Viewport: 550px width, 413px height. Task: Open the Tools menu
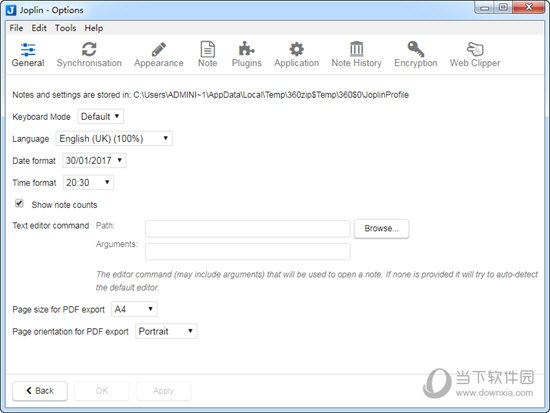pos(65,28)
